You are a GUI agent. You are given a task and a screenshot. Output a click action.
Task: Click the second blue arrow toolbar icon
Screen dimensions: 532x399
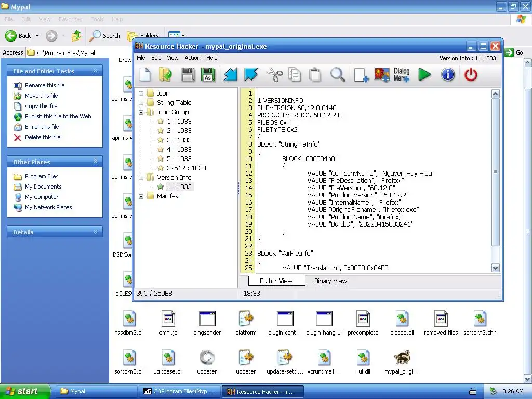(251, 75)
